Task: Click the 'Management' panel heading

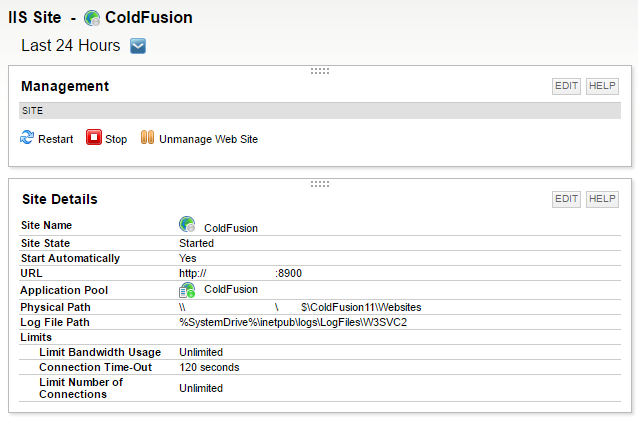Action: [65, 86]
